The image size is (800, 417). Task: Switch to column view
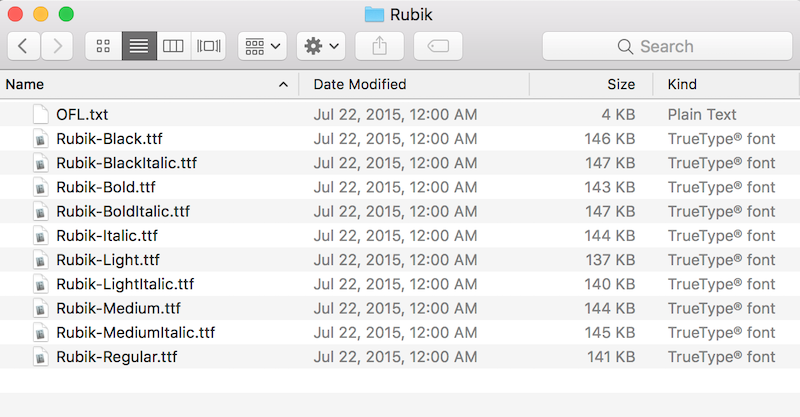(173, 46)
